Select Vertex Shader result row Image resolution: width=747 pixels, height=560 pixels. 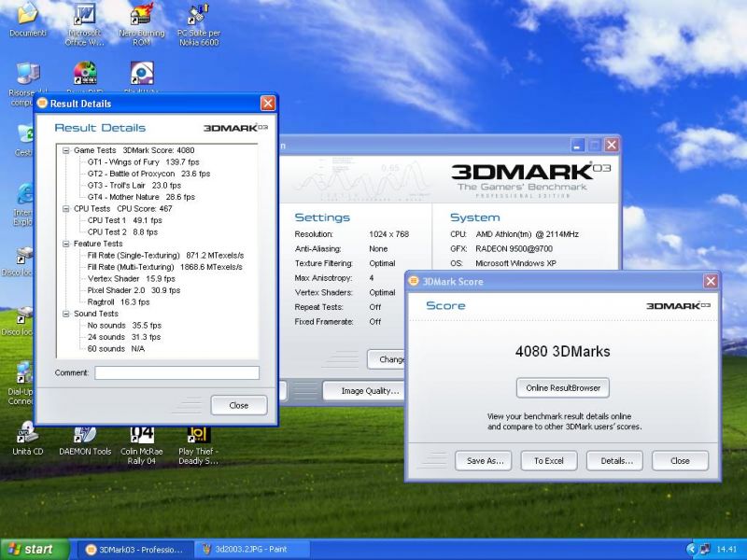coord(132,279)
